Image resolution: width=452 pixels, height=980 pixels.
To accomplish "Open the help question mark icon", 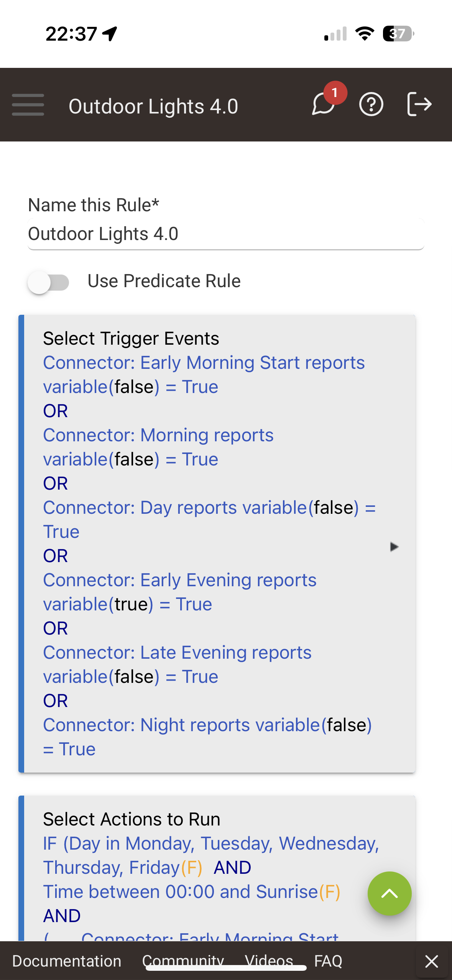I will tap(371, 104).
